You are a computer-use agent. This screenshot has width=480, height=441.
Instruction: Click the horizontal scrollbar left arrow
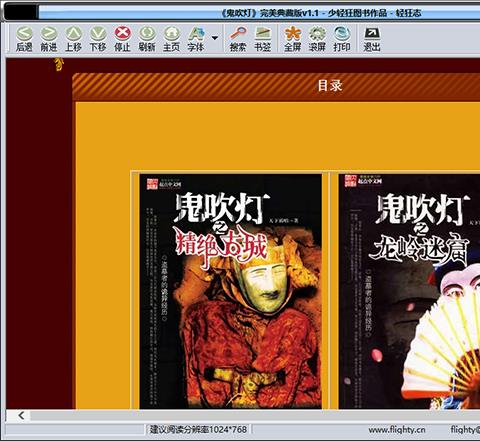point(21,415)
